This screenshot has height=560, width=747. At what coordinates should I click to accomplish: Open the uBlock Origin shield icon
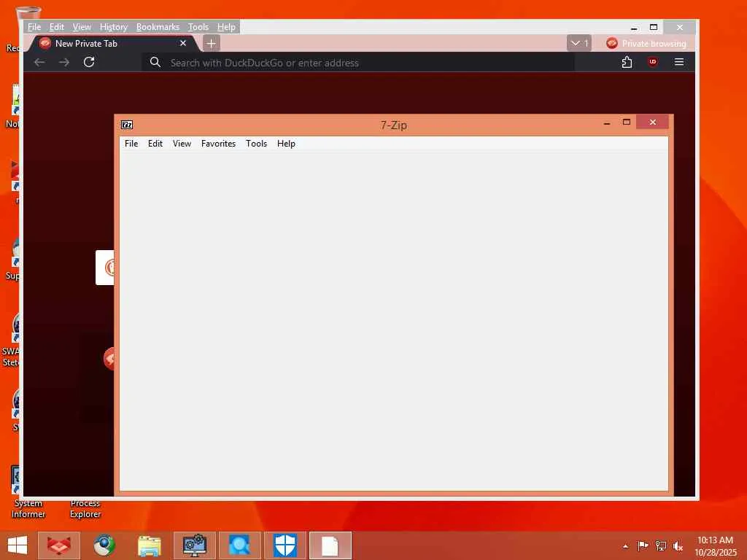tap(653, 62)
